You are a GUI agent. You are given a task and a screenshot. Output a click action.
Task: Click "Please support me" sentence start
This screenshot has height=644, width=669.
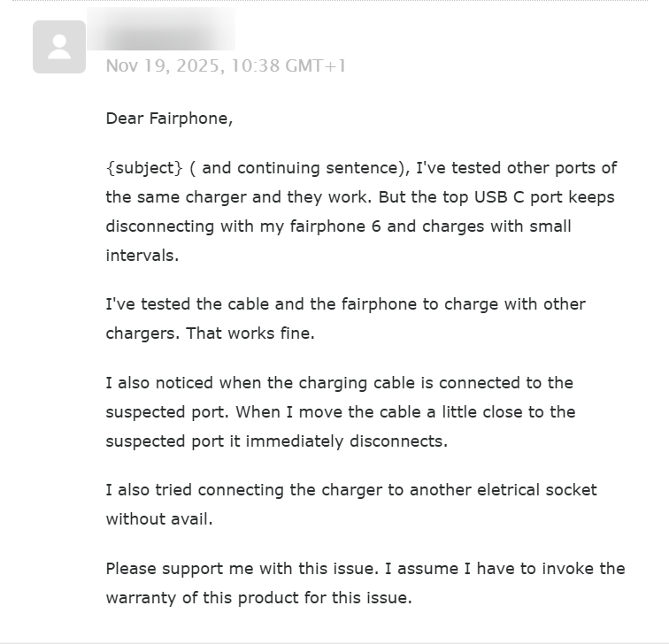pyautogui.click(x=166, y=568)
